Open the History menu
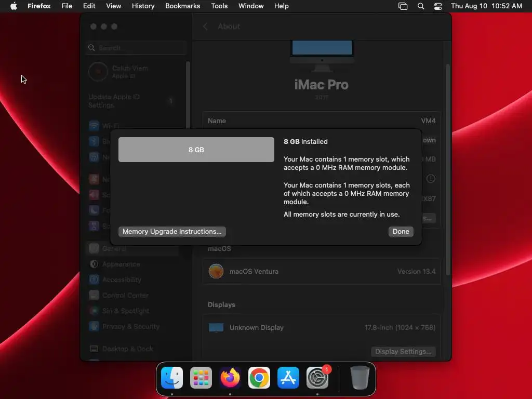Screen dimensions: 532x399 tap(143, 6)
